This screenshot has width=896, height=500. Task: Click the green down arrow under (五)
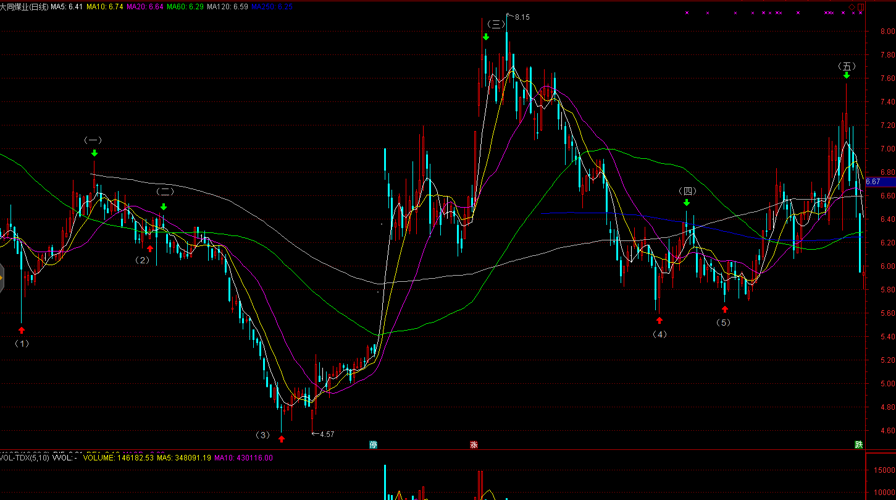tap(846, 75)
